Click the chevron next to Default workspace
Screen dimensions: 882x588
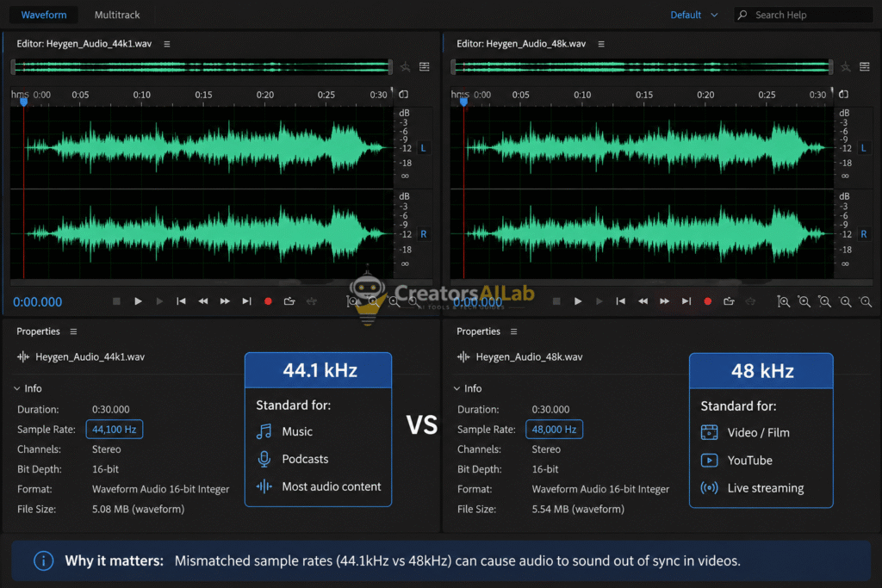pyautogui.click(x=714, y=15)
